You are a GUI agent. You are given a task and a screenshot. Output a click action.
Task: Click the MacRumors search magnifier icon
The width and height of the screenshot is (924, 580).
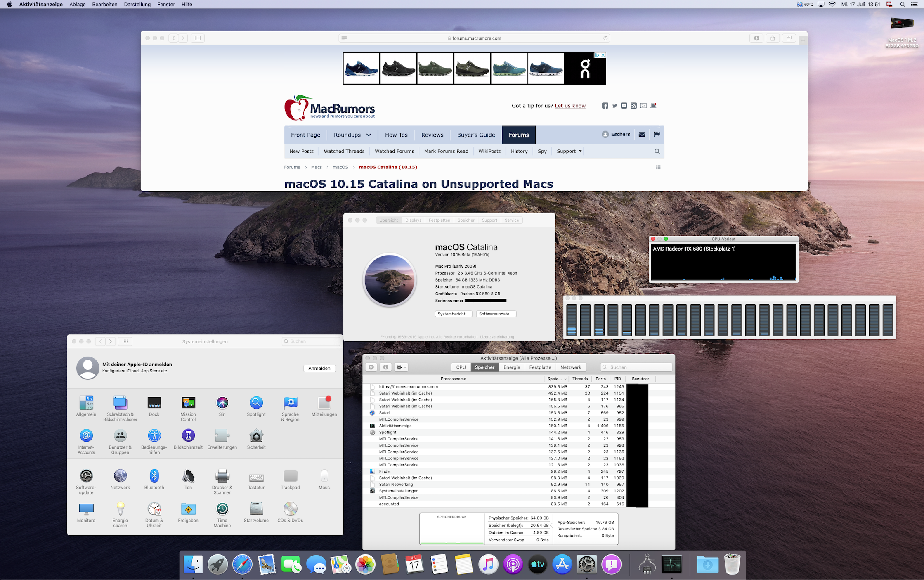click(x=657, y=152)
